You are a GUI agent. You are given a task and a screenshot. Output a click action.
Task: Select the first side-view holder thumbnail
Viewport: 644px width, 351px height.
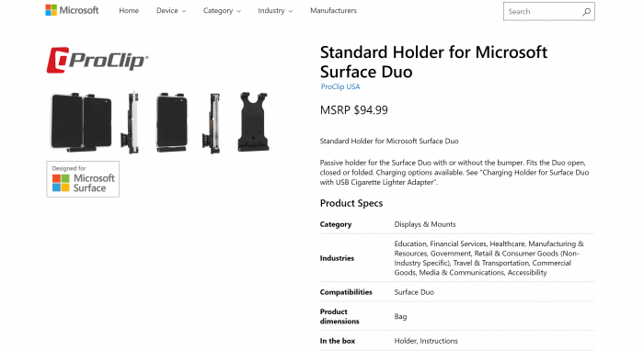130,122
